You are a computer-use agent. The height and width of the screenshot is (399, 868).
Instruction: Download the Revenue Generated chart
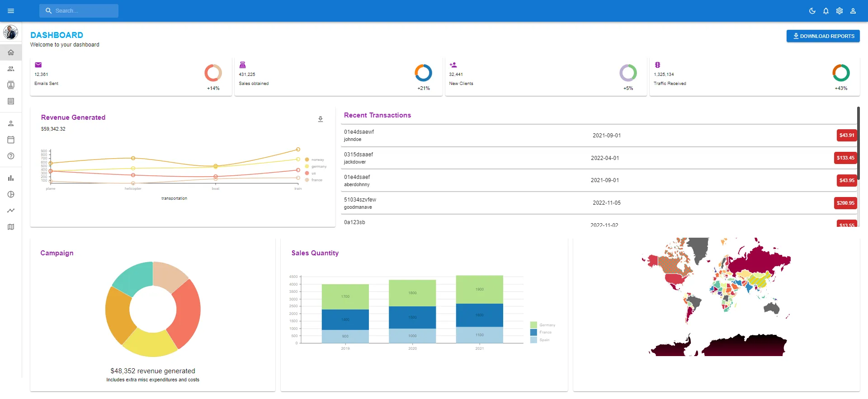click(320, 119)
